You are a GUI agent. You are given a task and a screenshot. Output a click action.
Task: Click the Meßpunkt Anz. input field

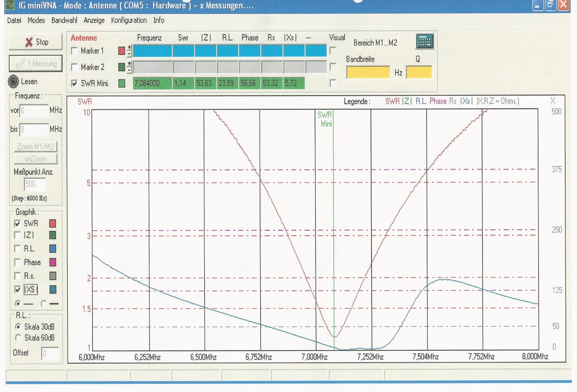35,184
